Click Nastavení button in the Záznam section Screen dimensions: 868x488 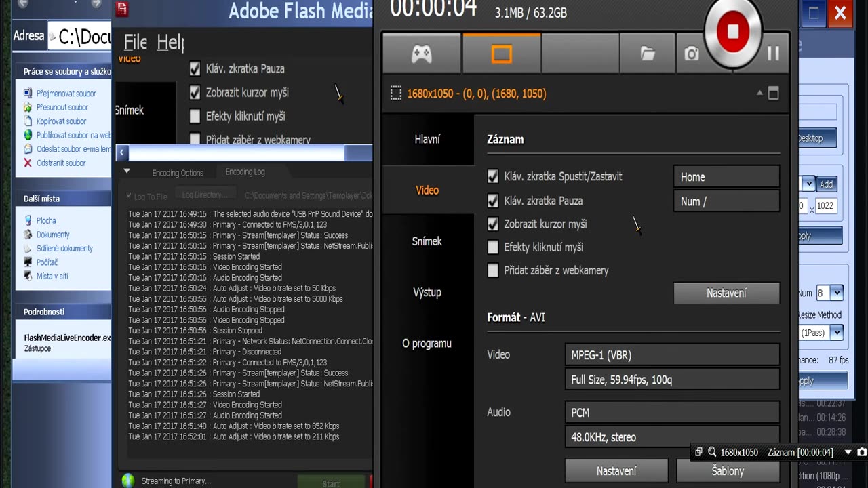click(x=726, y=293)
